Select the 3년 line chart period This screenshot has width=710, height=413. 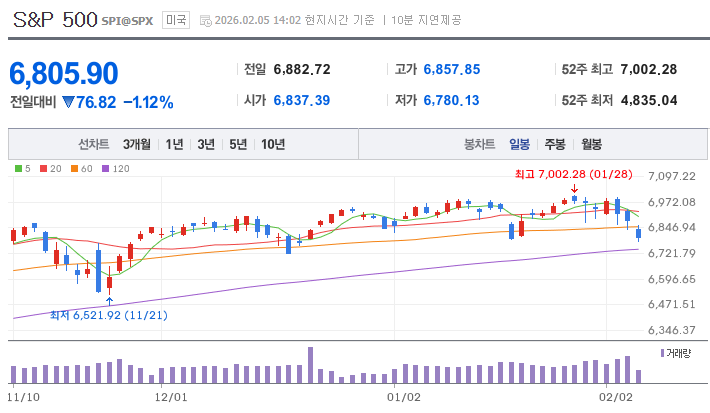[x=206, y=144]
